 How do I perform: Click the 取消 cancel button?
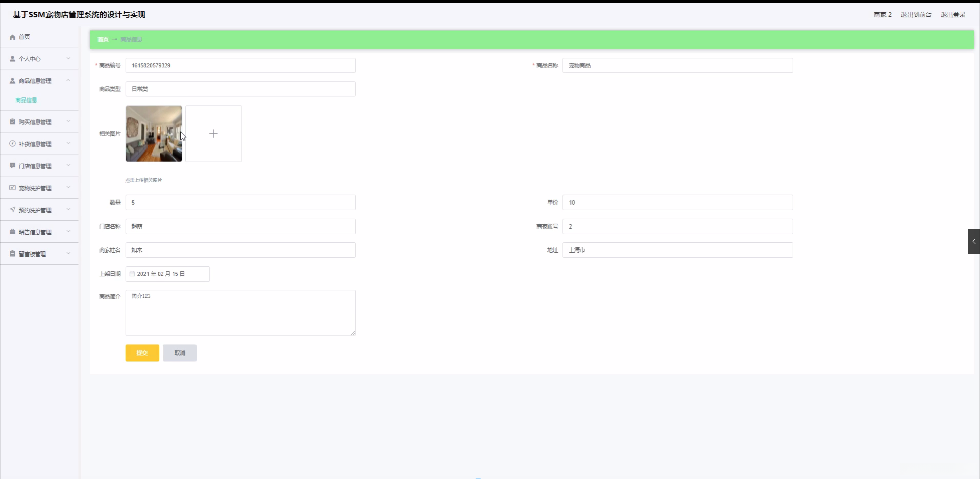point(180,353)
